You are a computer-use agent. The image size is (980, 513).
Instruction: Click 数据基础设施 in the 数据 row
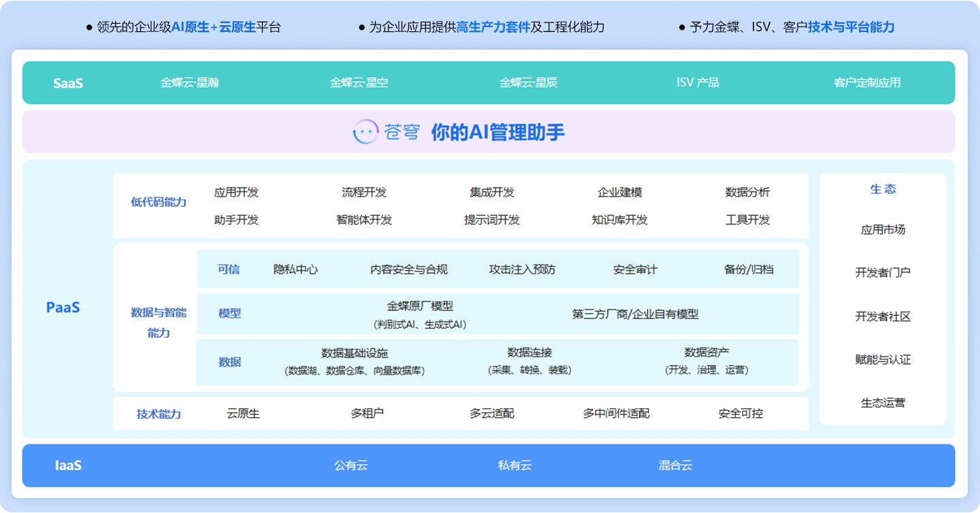tap(355, 353)
